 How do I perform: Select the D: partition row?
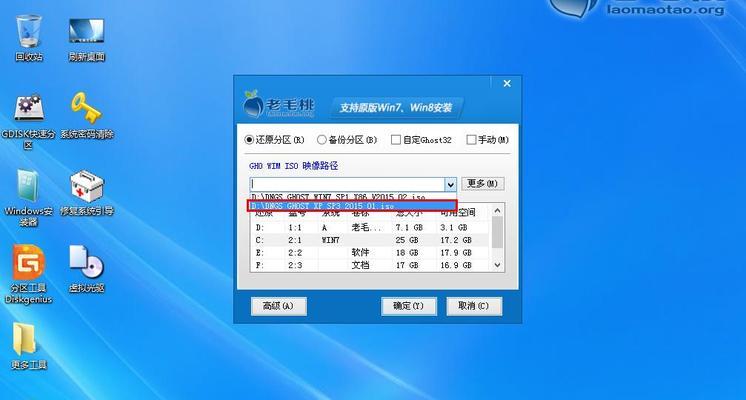pos(370,227)
